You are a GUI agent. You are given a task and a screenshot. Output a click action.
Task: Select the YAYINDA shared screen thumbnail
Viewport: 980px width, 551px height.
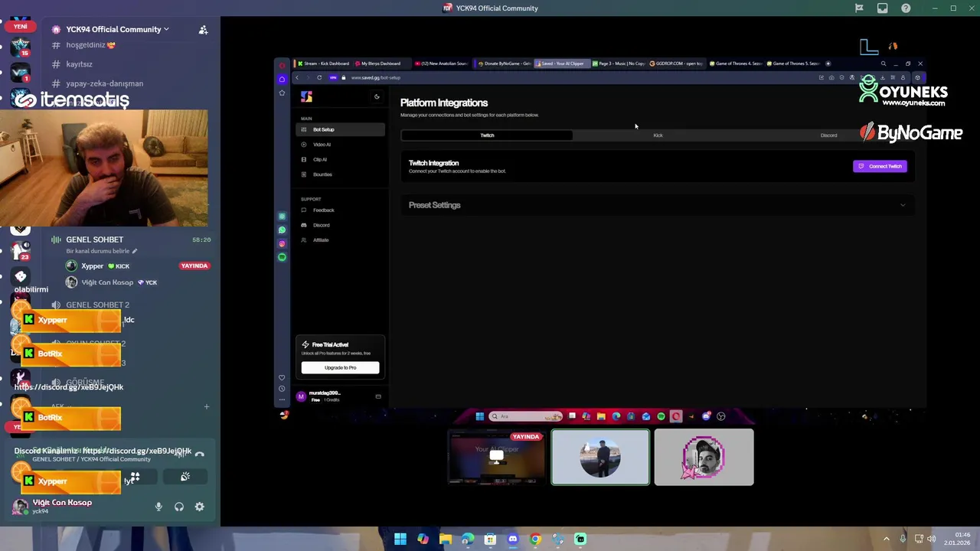coord(496,457)
